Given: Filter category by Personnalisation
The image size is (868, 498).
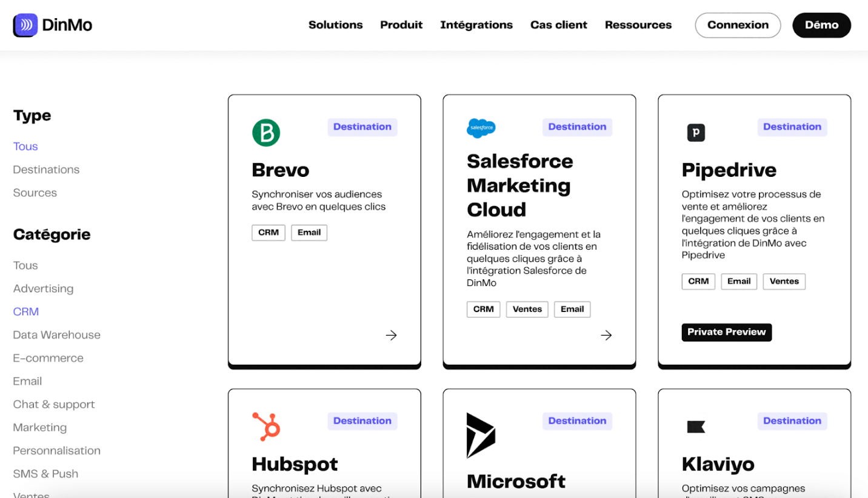Looking at the screenshot, I should point(57,450).
